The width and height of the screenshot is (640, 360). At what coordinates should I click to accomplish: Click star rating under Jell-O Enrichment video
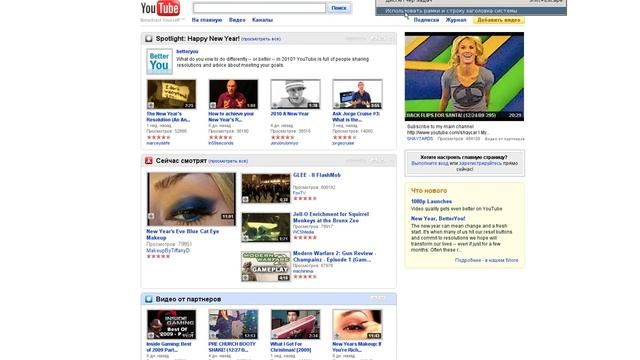pos(304,238)
